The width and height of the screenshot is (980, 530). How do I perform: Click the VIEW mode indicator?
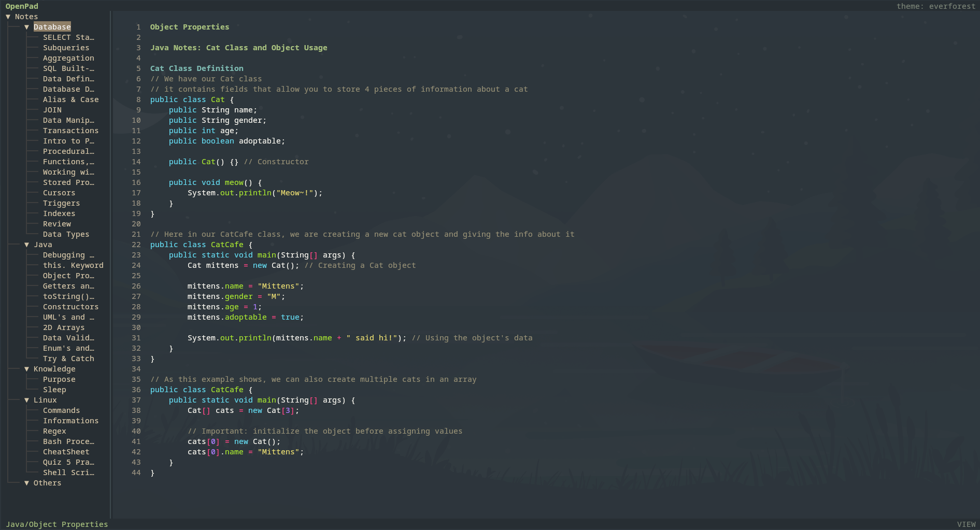click(966, 524)
